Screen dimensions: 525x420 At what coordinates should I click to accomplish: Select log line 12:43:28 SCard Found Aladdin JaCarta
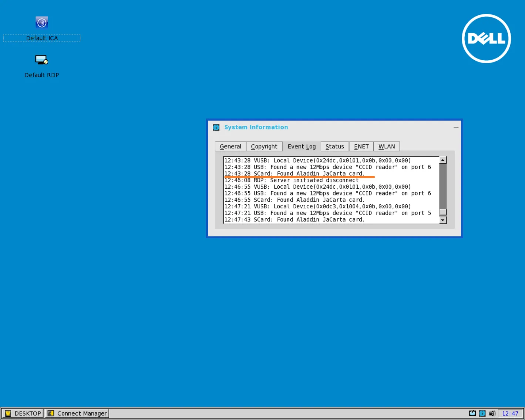click(295, 174)
